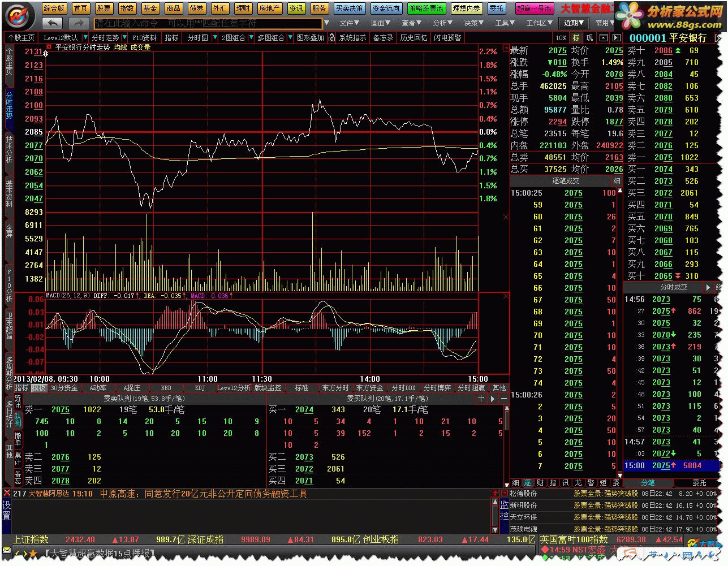Click the small chart gear icon by 平安银行分时走势

point(49,47)
